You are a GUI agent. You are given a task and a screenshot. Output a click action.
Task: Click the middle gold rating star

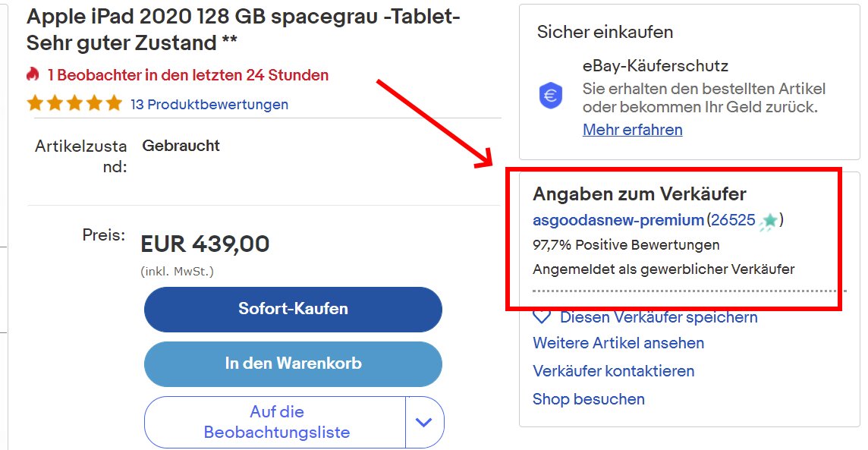(x=75, y=102)
